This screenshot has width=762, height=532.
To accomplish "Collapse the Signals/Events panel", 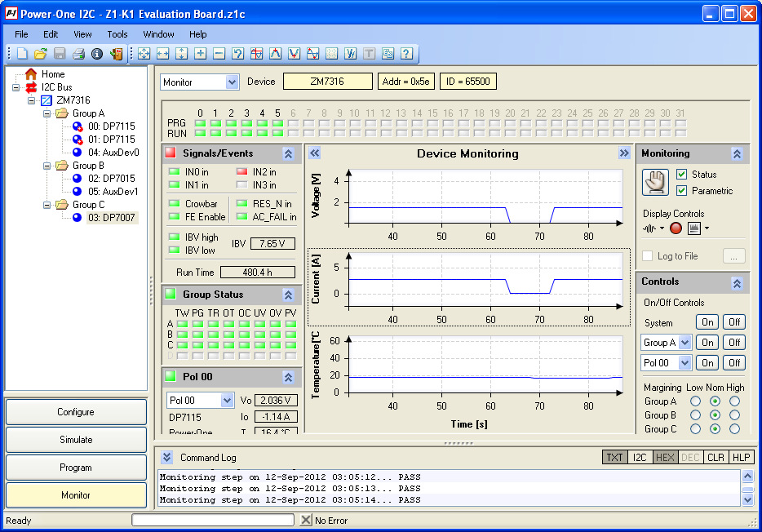I will point(287,153).
